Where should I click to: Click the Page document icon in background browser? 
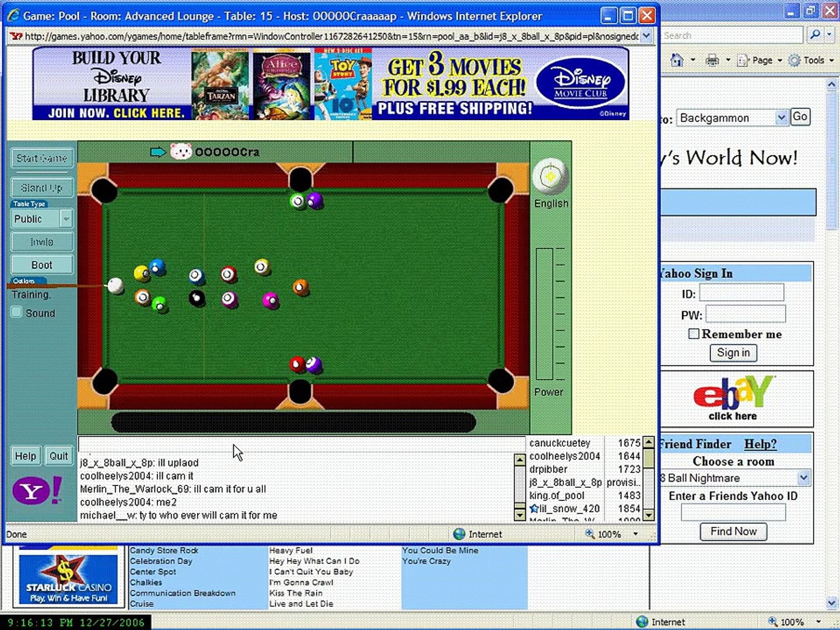click(x=743, y=60)
